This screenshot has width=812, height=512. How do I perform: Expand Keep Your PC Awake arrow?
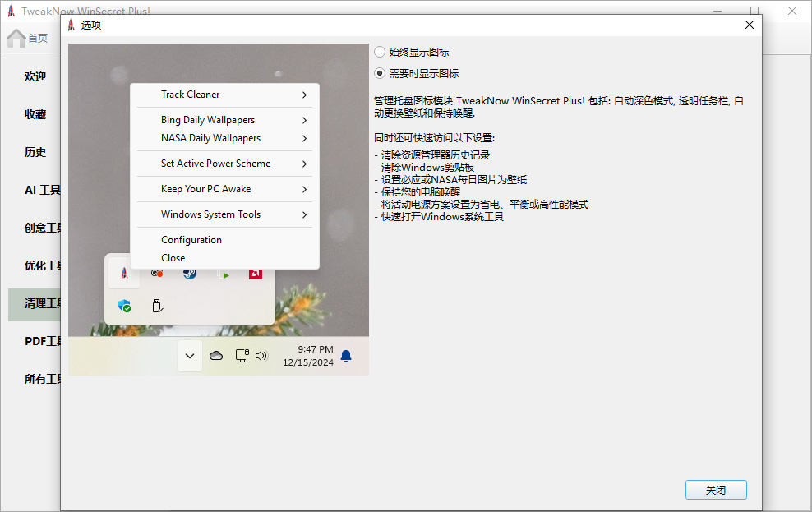(x=304, y=189)
